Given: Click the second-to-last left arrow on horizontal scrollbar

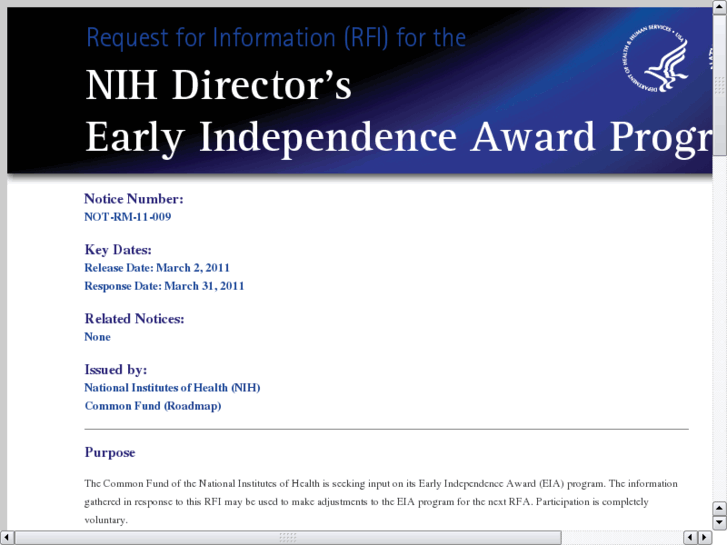Looking at the screenshot, I should pyautogui.click(x=690, y=537).
